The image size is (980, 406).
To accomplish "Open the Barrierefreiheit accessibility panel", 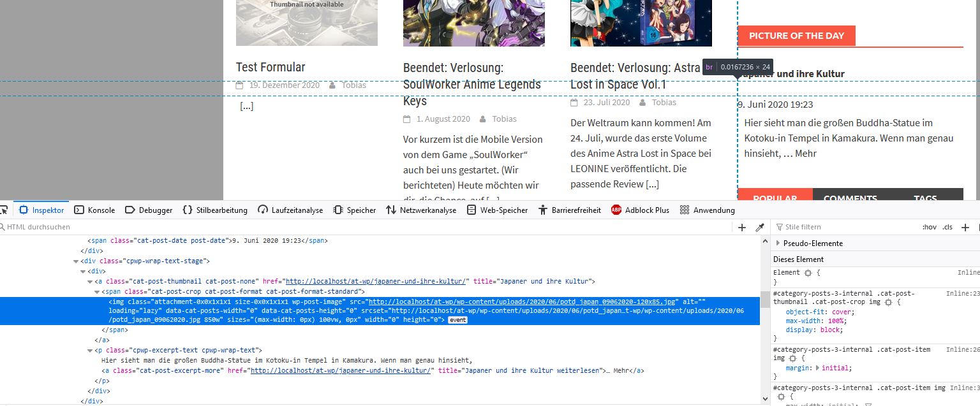I will coord(569,210).
